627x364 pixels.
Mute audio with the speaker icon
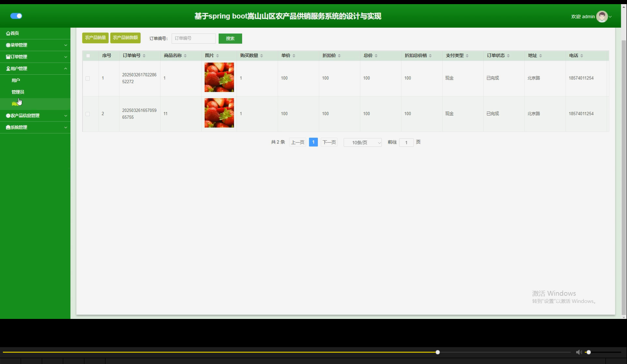(x=579, y=352)
